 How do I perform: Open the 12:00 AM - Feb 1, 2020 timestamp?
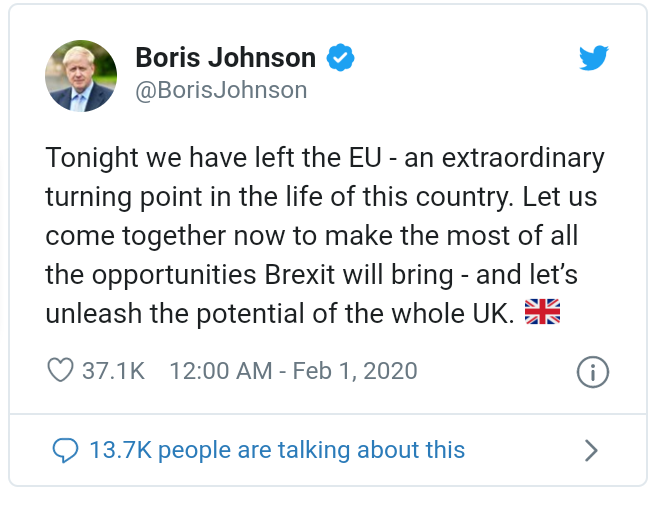[x=293, y=371]
